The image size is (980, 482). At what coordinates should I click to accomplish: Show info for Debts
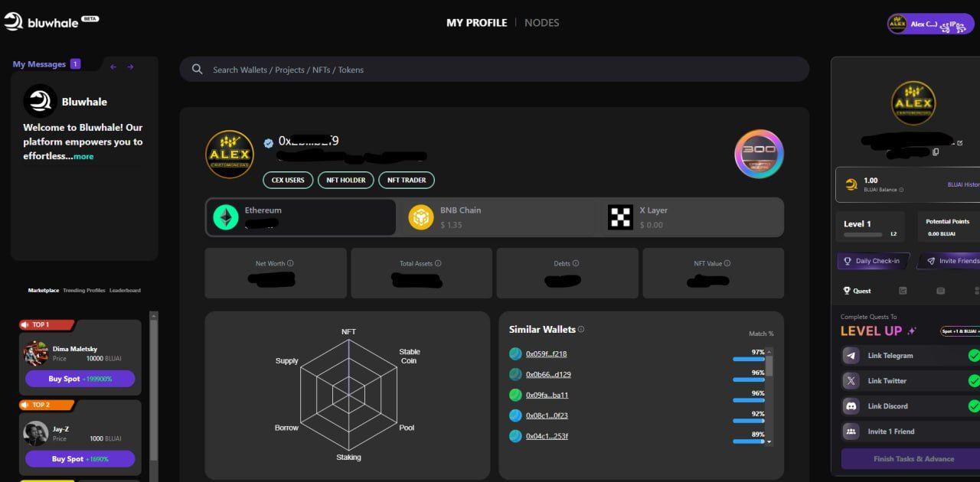[x=576, y=263]
